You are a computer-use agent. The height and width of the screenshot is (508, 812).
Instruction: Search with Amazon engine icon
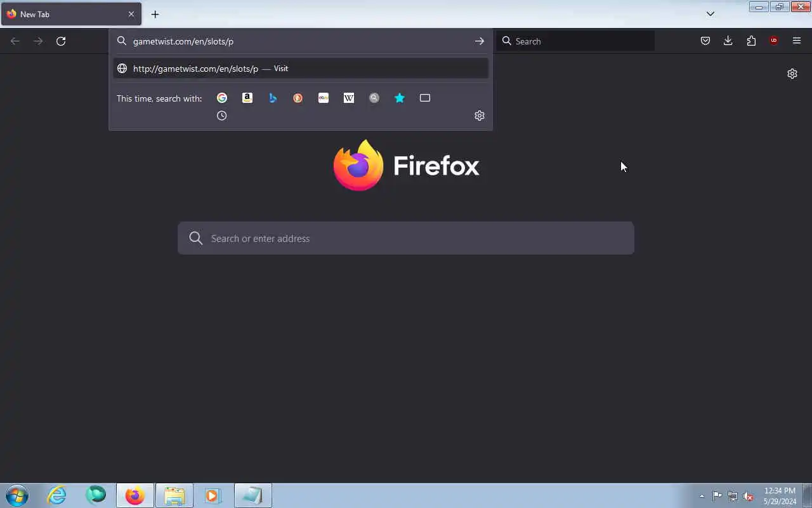coord(247,98)
